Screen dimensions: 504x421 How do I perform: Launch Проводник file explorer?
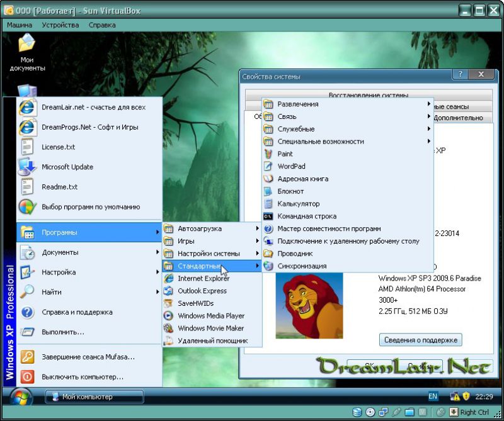pos(295,254)
